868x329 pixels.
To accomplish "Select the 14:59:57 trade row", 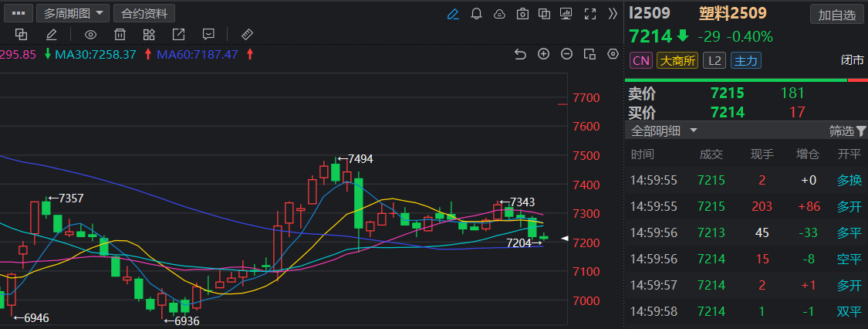I will (x=746, y=285).
